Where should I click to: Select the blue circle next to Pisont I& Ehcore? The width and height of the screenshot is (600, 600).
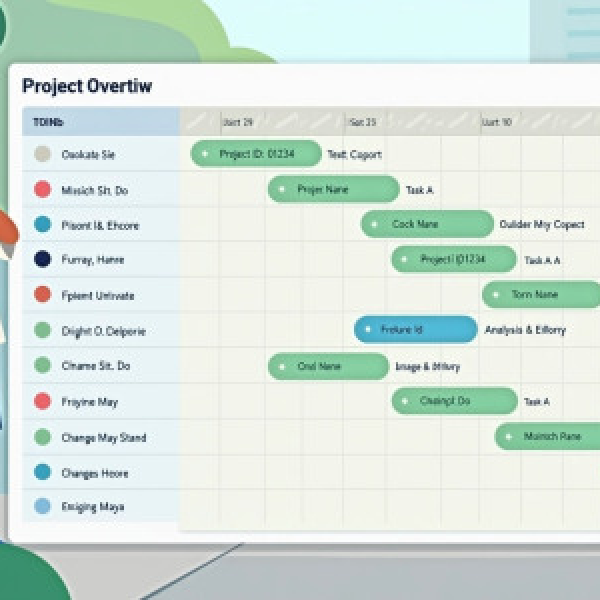pyautogui.click(x=42, y=224)
